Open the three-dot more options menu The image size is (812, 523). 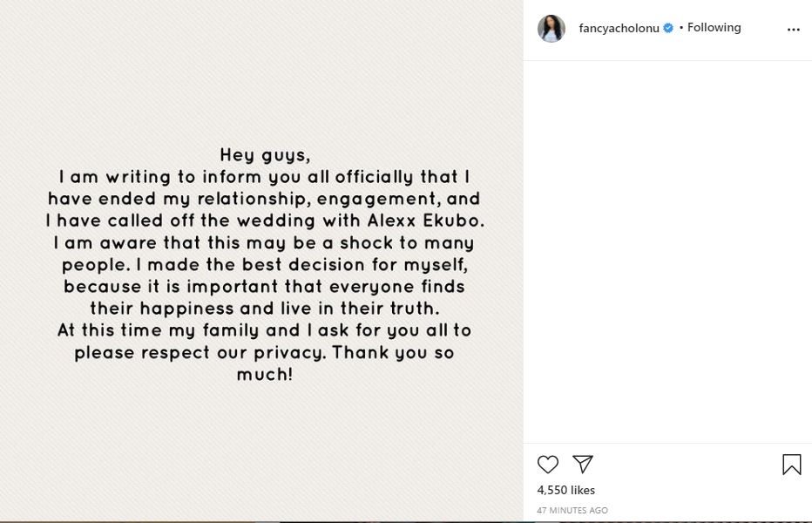click(793, 29)
